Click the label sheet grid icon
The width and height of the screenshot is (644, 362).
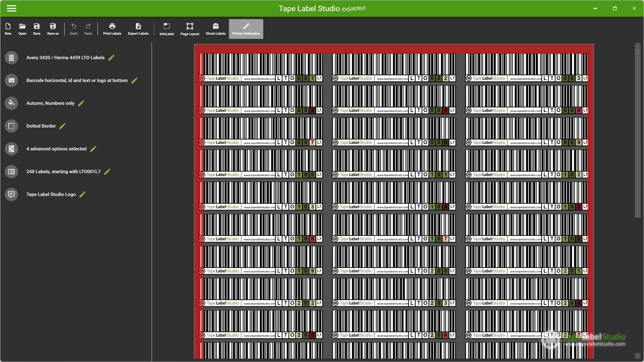tap(11, 58)
